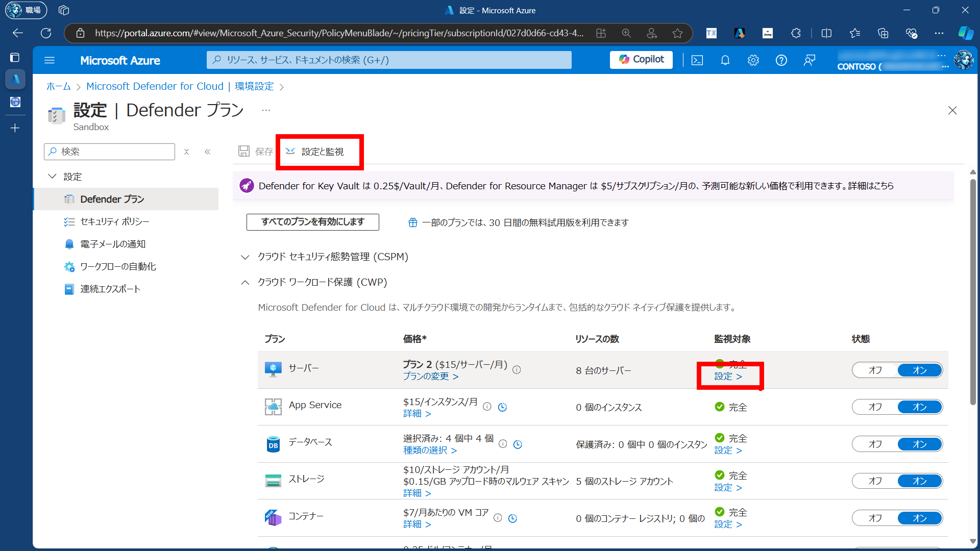Open the Copilot button in Azure header
980x551 pixels.
[x=641, y=60]
